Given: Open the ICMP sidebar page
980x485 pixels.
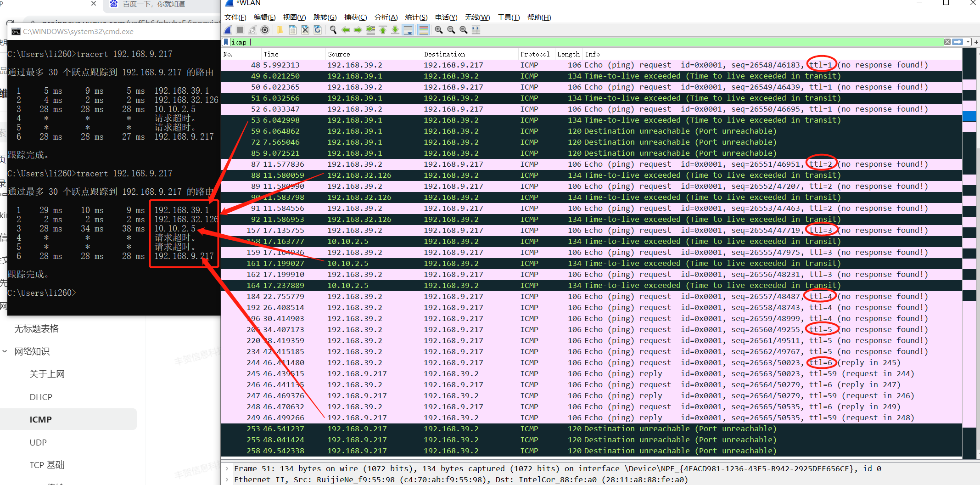Looking at the screenshot, I should point(68,419).
